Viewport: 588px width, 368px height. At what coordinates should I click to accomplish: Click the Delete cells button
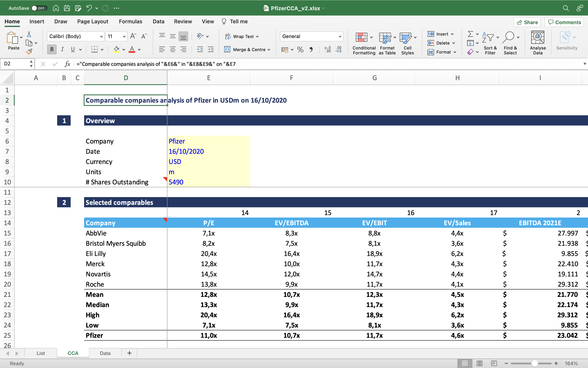(x=441, y=43)
